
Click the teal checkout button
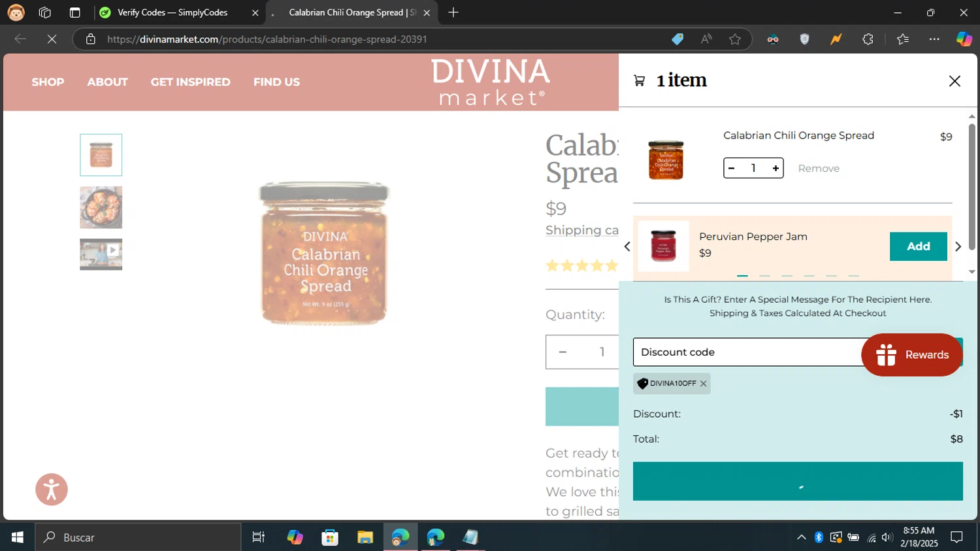(798, 482)
